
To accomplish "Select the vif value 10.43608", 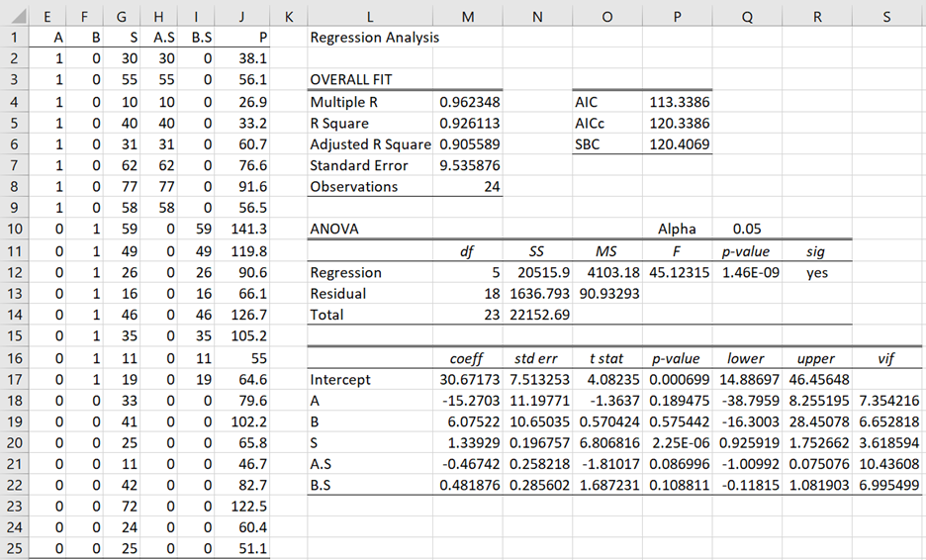I will click(887, 464).
